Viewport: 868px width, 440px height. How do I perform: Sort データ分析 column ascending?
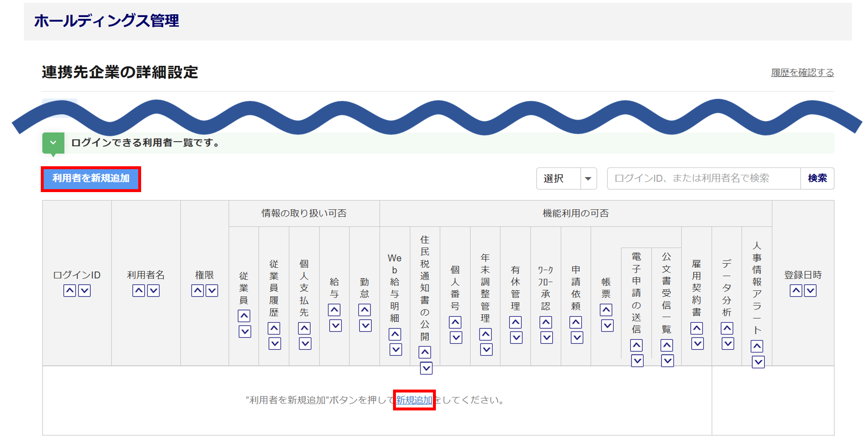tap(727, 328)
